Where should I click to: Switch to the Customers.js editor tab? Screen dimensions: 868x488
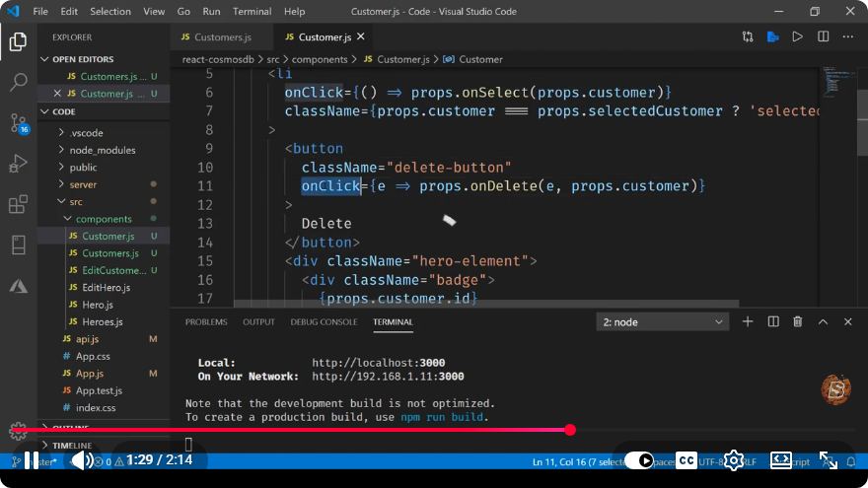[x=222, y=37]
